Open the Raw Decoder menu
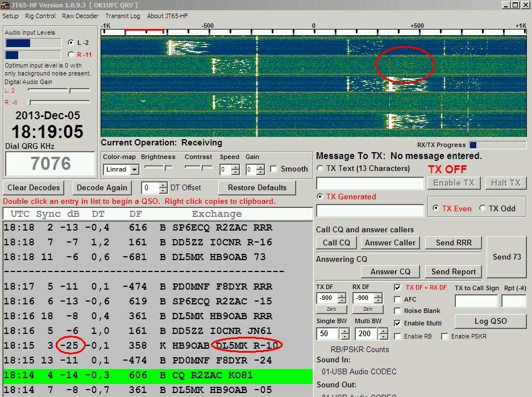The image size is (532, 397). pyautogui.click(x=80, y=16)
